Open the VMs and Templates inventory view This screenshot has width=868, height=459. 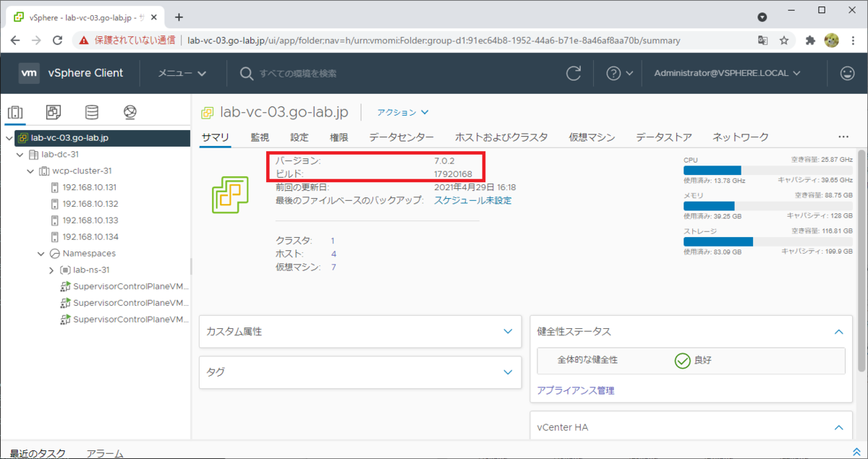tap(52, 112)
